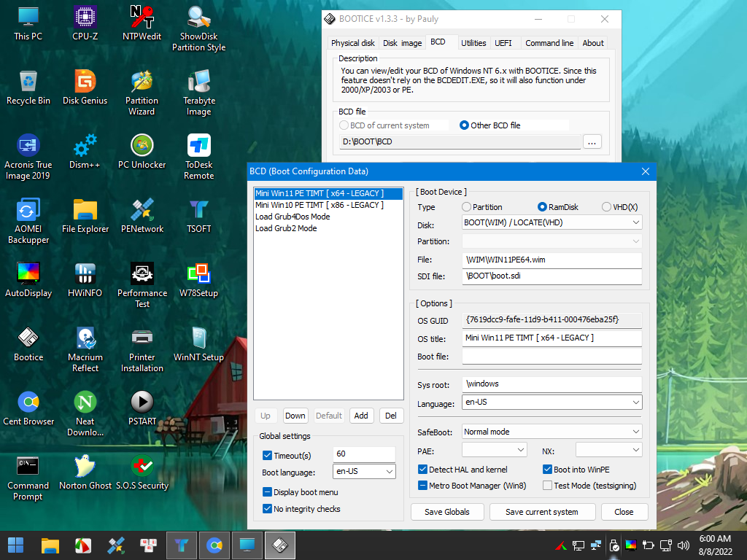Select the RamDisk type radio button
747x560 pixels.
coord(542,206)
